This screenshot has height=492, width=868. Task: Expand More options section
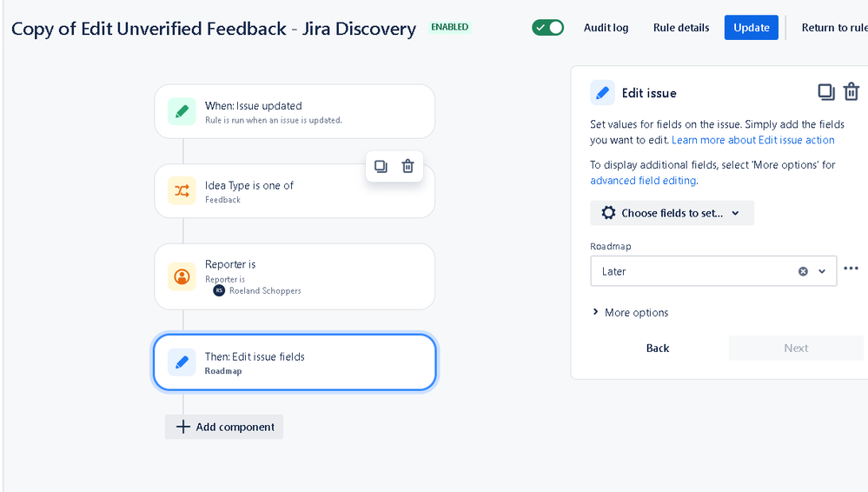point(631,312)
